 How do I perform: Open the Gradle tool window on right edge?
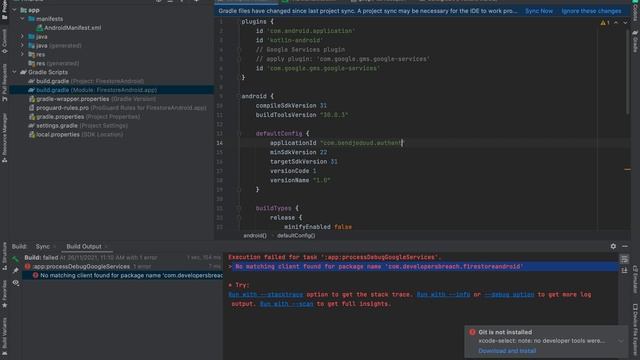pyautogui.click(x=636, y=41)
